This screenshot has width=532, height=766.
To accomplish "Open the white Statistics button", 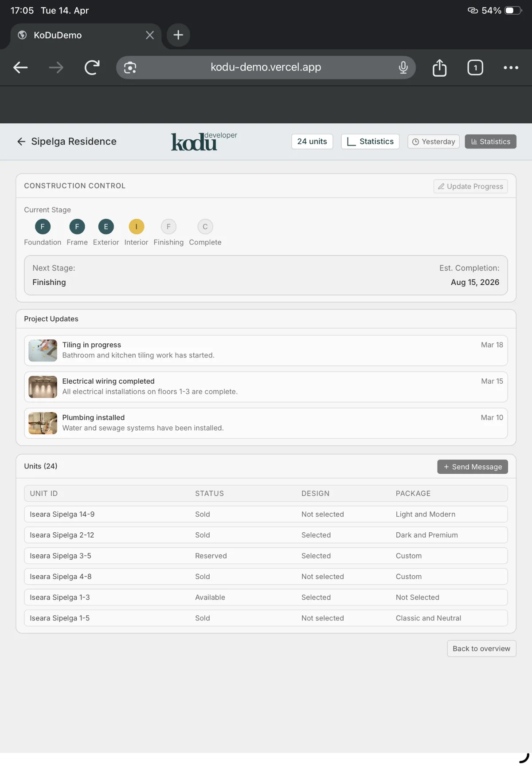I will coord(370,141).
